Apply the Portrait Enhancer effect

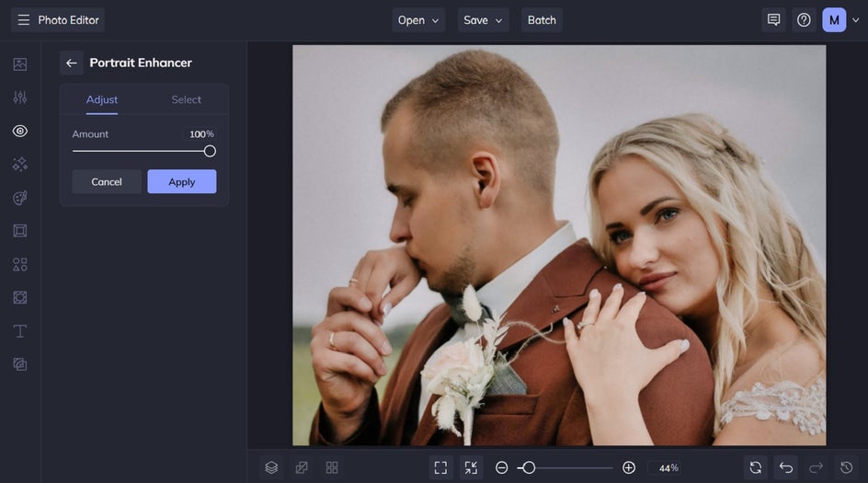point(181,181)
